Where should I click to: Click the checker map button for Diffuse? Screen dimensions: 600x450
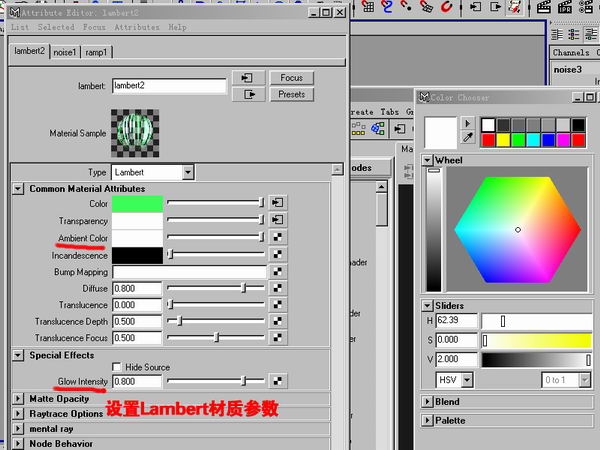point(278,288)
